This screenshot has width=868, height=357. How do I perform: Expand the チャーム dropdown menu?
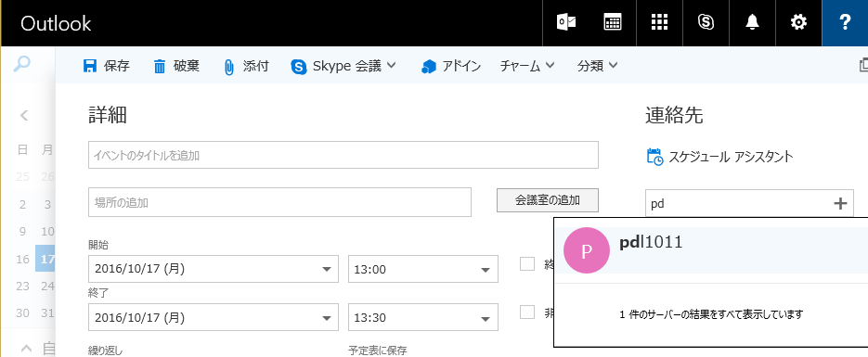pyautogui.click(x=527, y=67)
